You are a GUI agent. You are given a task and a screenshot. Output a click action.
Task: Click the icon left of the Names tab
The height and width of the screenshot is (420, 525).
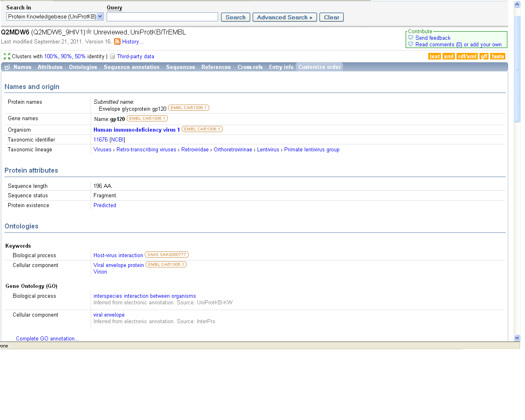7,67
